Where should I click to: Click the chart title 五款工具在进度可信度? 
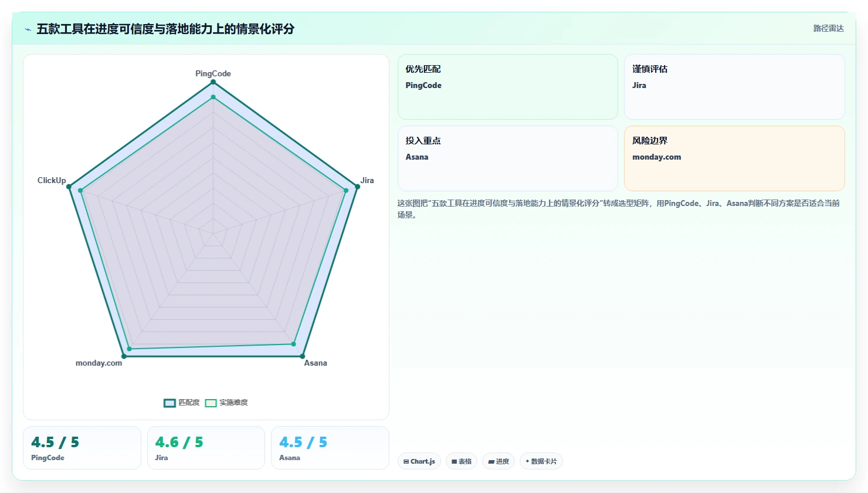tap(165, 29)
